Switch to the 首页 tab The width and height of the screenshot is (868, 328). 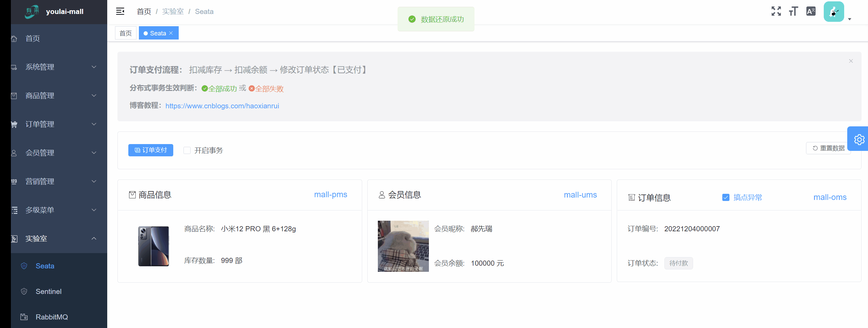[x=126, y=33]
